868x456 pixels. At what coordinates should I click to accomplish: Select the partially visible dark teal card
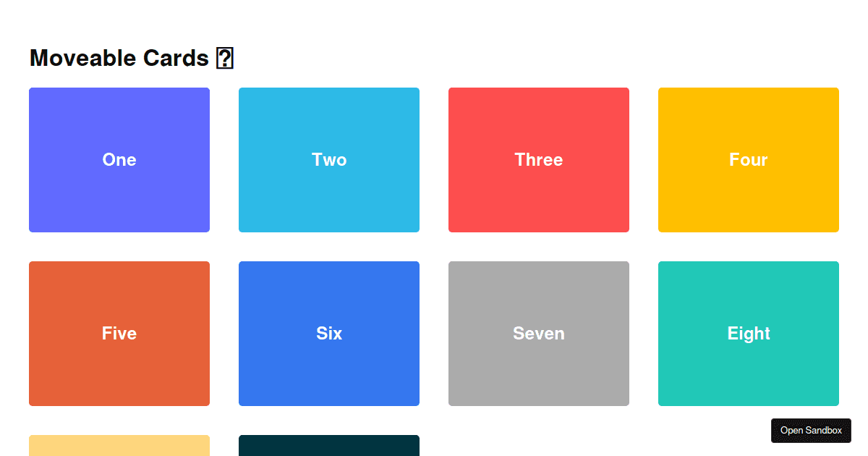tap(329, 446)
